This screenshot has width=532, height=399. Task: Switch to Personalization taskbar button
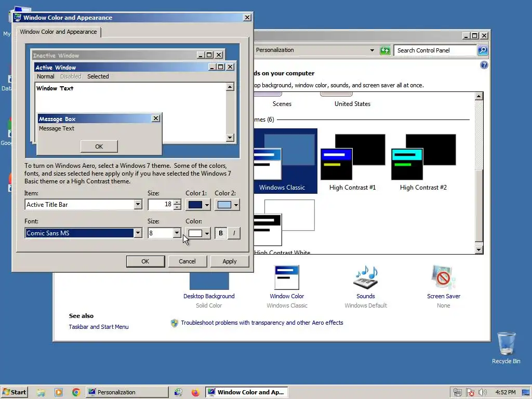pyautogui.click(x=127, y=392)
